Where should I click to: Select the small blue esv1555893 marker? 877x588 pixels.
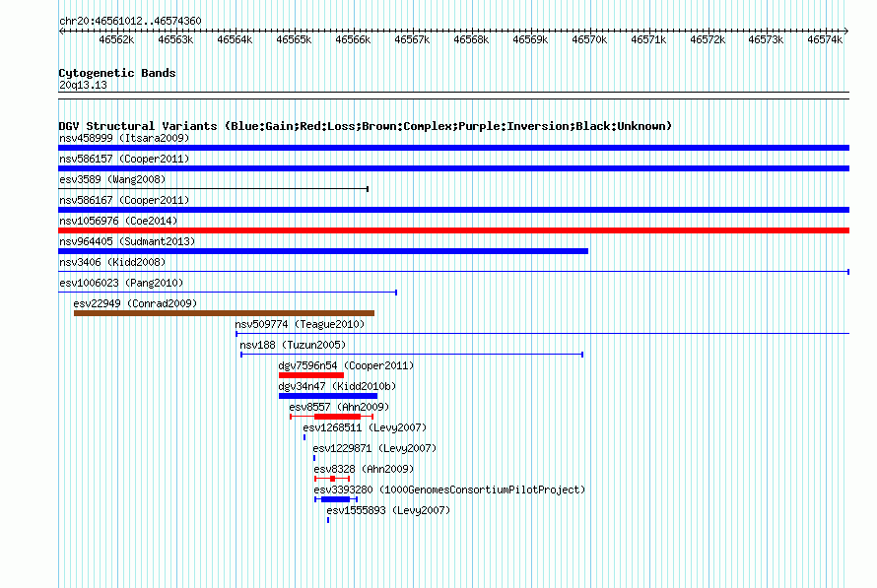[x=328, y=520]
